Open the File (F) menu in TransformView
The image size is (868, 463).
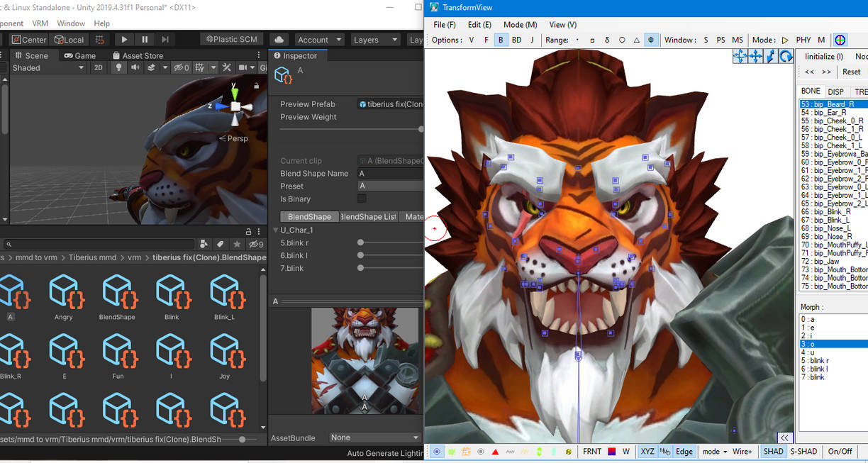445,25
